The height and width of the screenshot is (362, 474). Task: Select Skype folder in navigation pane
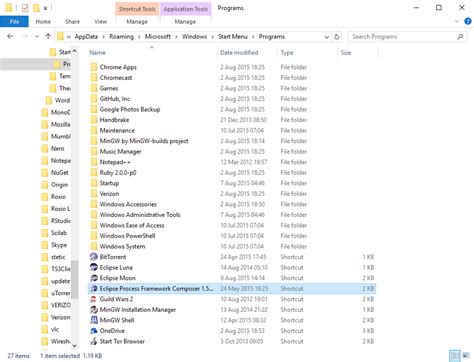pyautogui.click(x=59, y=245)
